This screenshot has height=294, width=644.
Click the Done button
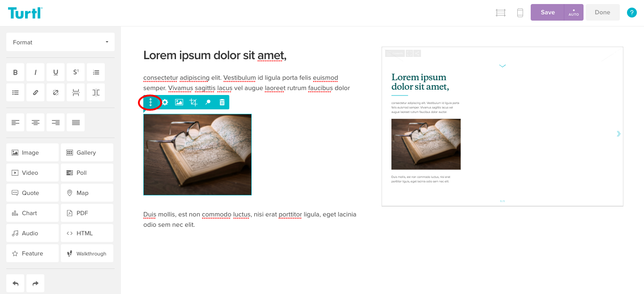click(x=602, y=13)
